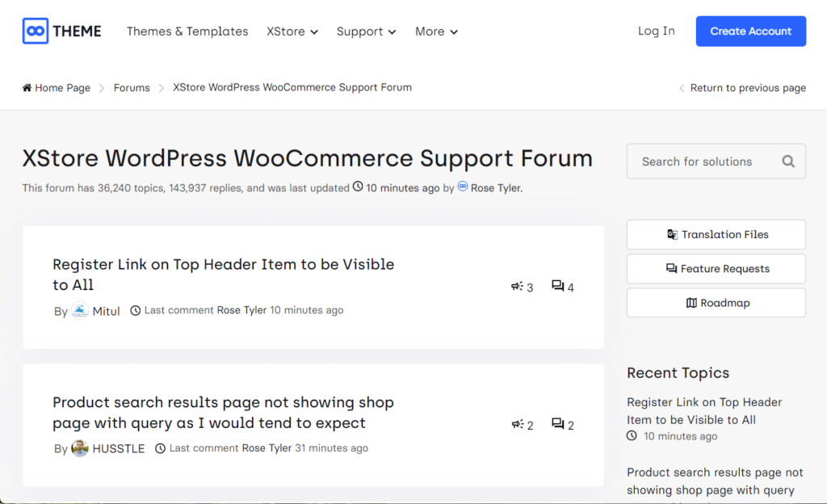Open Mitul's avatar thumbnail
The width and height of the screenshot is (827, 504).
pos(78,310)
